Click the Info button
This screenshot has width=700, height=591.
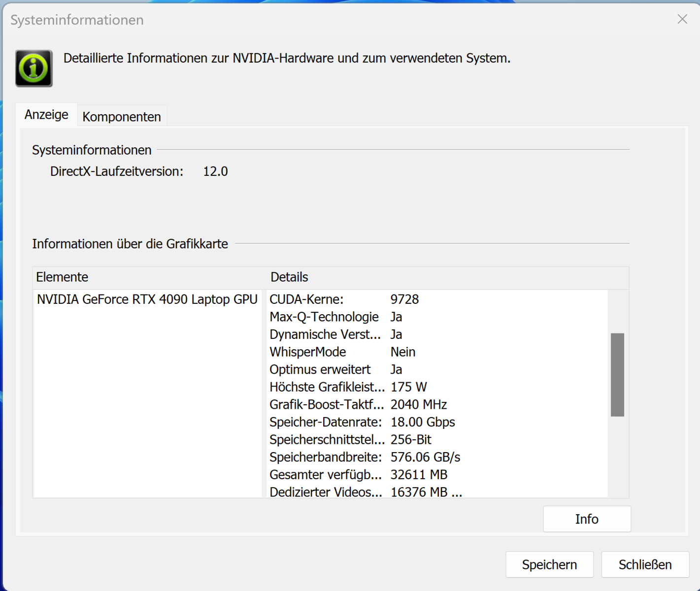[586, 519]
